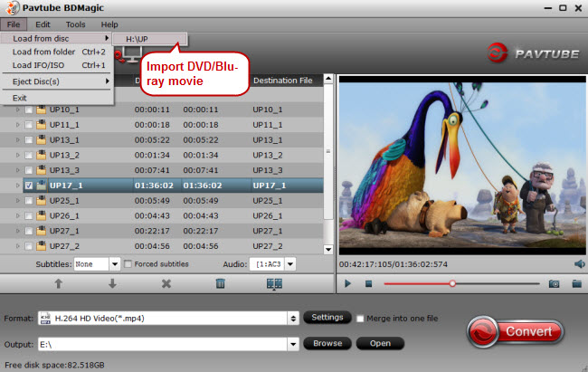Click the UP13_1 file icon
This screenshot has width=588, height=372.
tap(42, 139)
